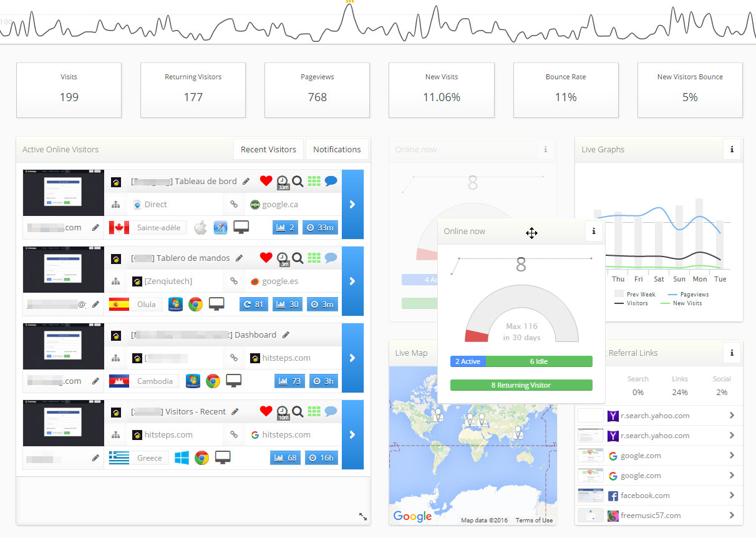Expand the Cambodia Dashboard visitor with blue arrow
This screenshot has width=756, height=538.
click(352, 358)
